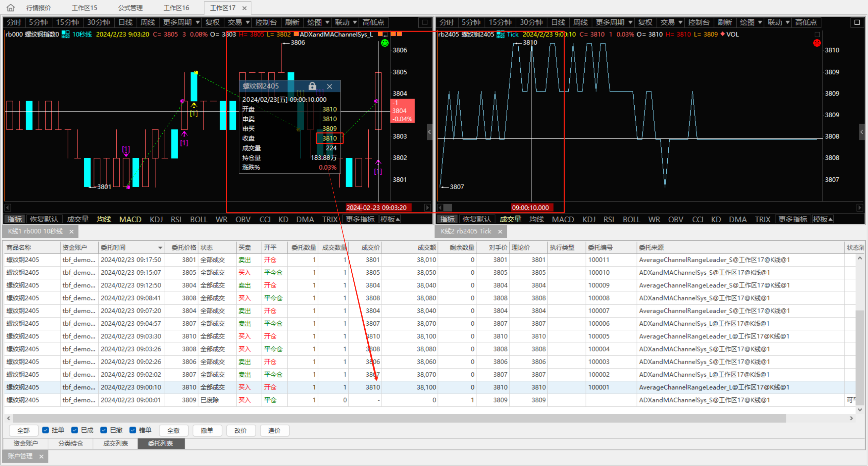Switch to 行情报价 tab
Viewport: 868px width, 466px height.
38,7
